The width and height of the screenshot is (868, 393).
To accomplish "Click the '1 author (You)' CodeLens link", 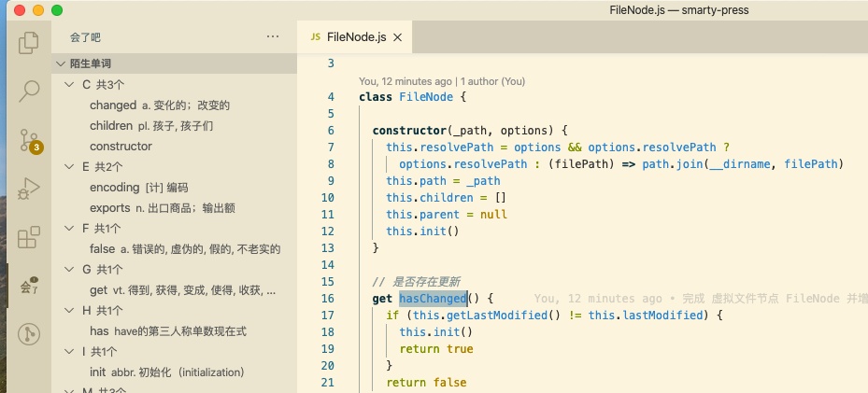I will coord(492,81).
